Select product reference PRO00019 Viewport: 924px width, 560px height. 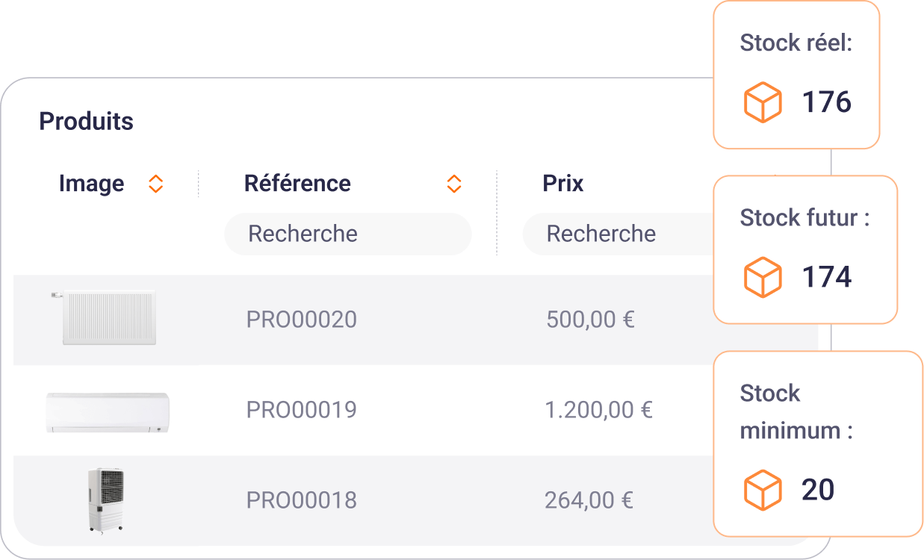[x=302, y=410]
